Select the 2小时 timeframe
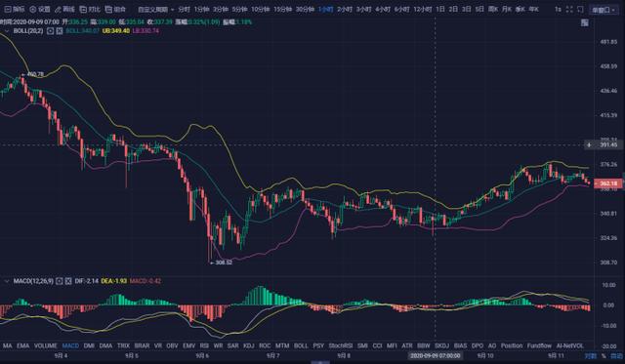Viewport: 625px width, 364px height. 345,9
